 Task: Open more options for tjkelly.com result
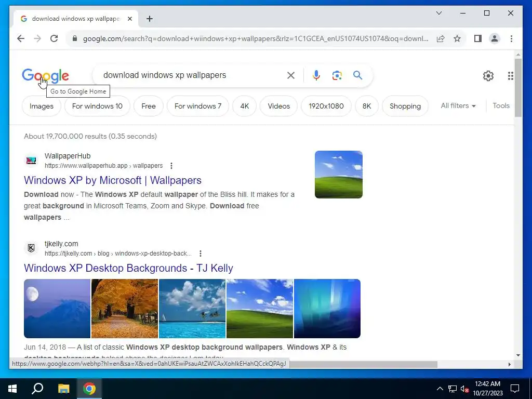[201, 254]
